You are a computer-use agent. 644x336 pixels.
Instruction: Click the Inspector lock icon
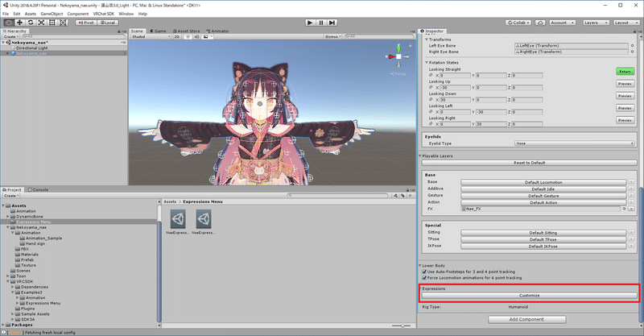pos(636,31)
